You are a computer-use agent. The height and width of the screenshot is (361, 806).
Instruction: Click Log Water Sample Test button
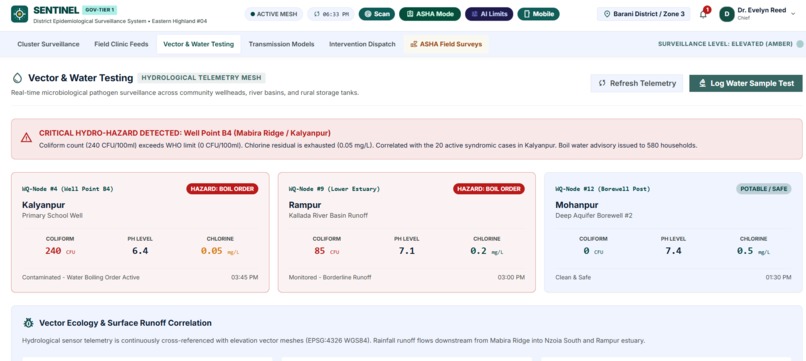coord(745,83)
